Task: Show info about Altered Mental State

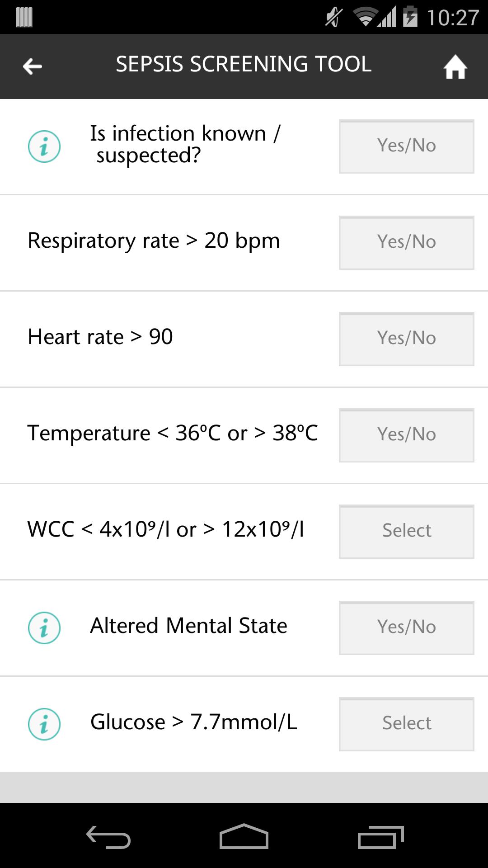Action: 44,627
